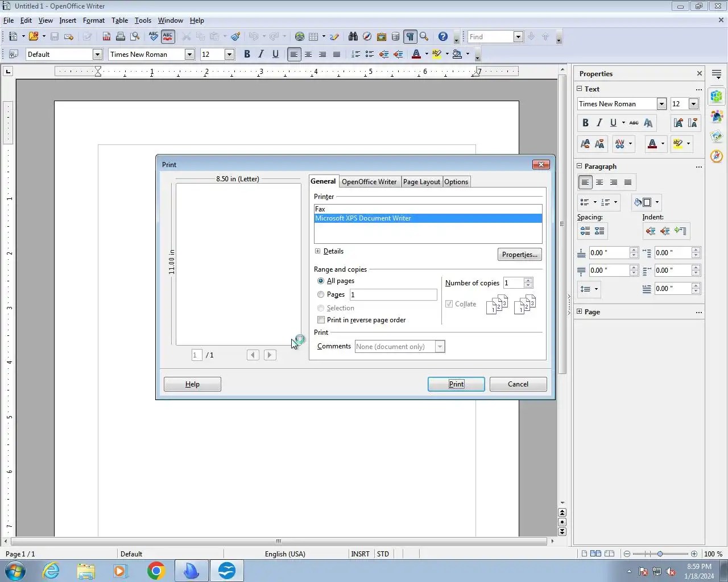Viewport: 728px width, 582px height.
Task: Click the Export as PDF toolbar icon
Action: (106, 36)
